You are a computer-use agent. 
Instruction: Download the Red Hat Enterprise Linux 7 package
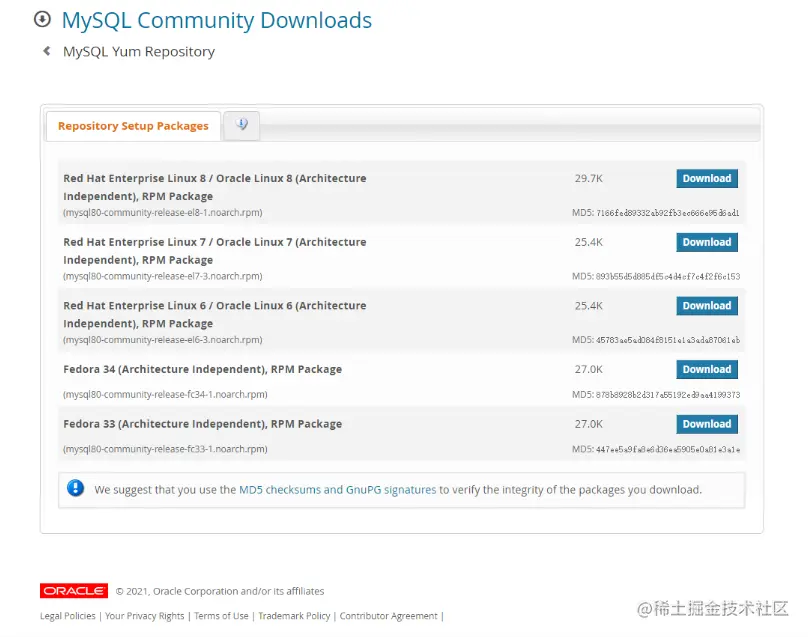click(706, 242)
